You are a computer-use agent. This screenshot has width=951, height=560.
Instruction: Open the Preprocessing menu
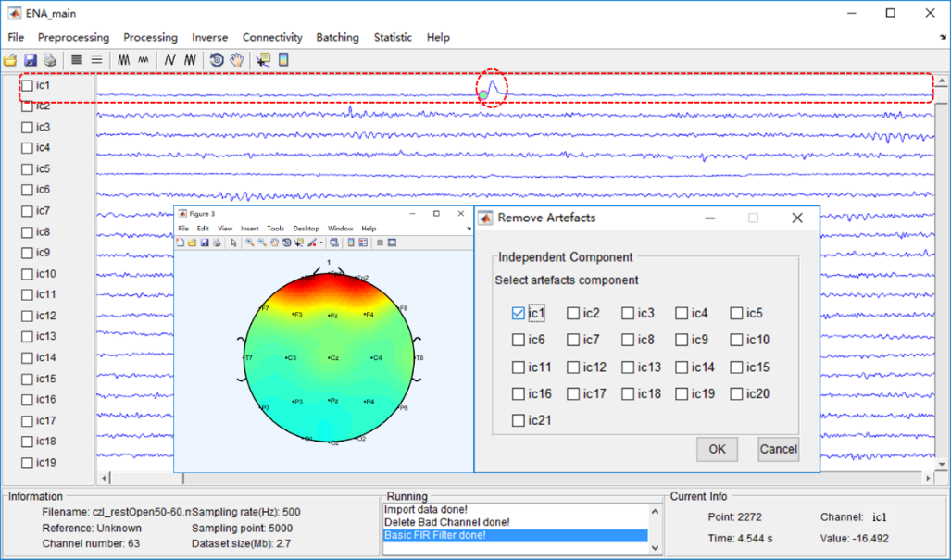(x=73, y=37)
